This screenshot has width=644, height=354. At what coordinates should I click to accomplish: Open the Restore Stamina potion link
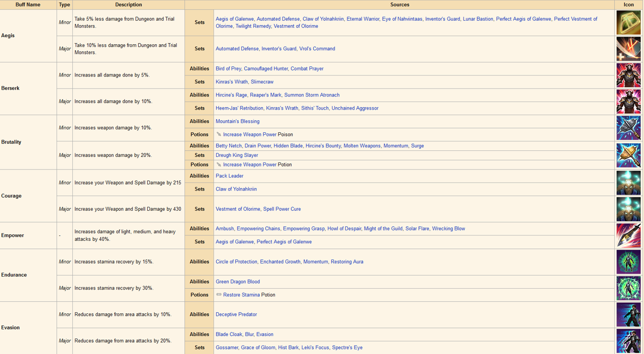click(x=241, y=295)
